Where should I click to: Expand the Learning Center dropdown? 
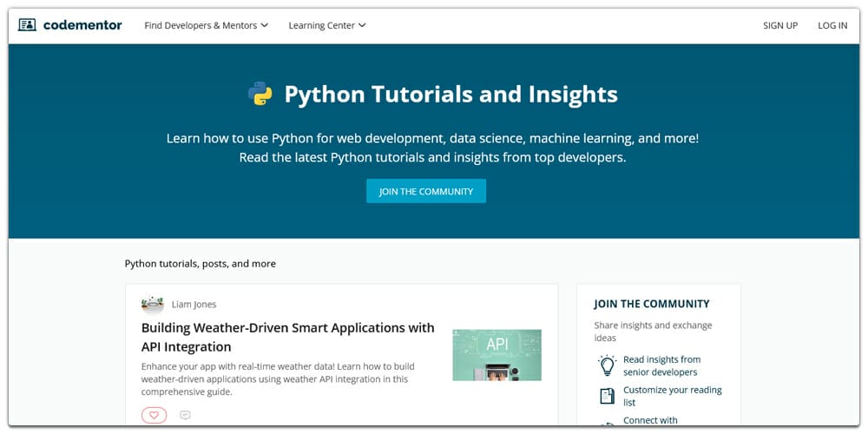327,25
